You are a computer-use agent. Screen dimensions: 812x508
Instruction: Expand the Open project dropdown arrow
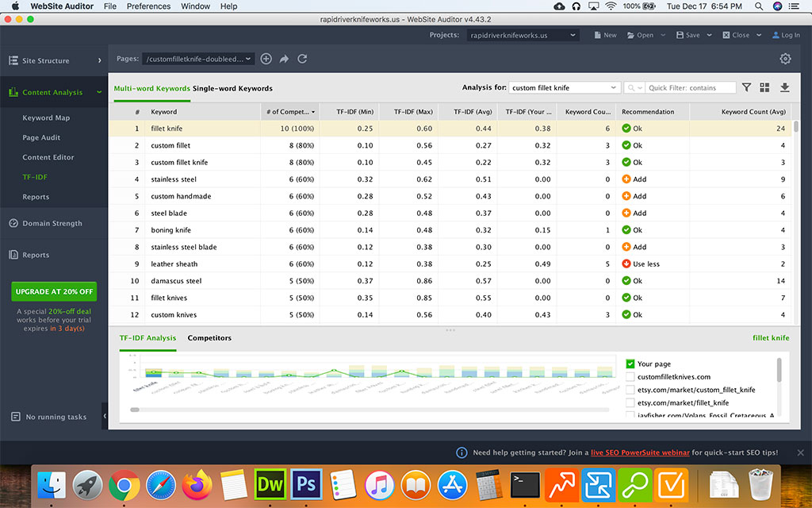[663, 35]
